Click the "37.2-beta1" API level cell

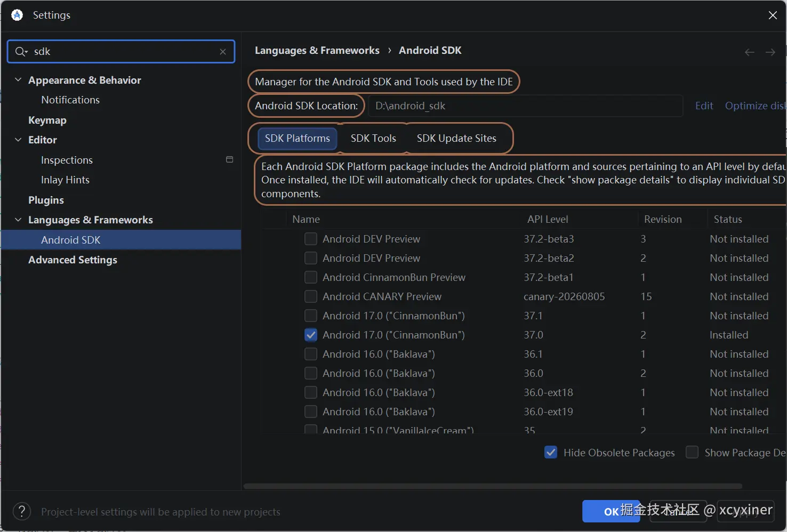(x=549, y=277)
